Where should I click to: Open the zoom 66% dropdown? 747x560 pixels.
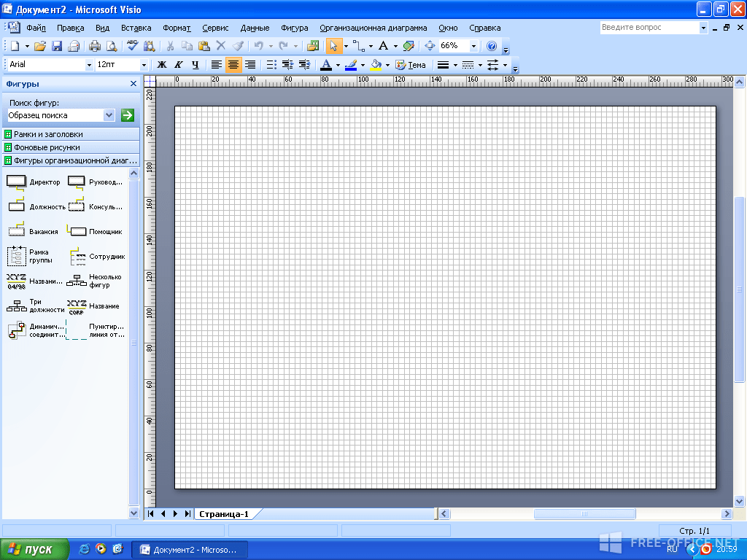[x=473, y=46]
